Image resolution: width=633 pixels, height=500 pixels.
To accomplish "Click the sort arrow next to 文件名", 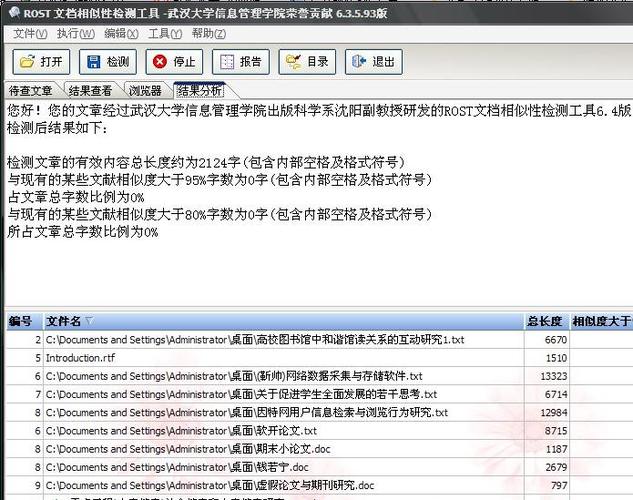I will click(89, 321).
